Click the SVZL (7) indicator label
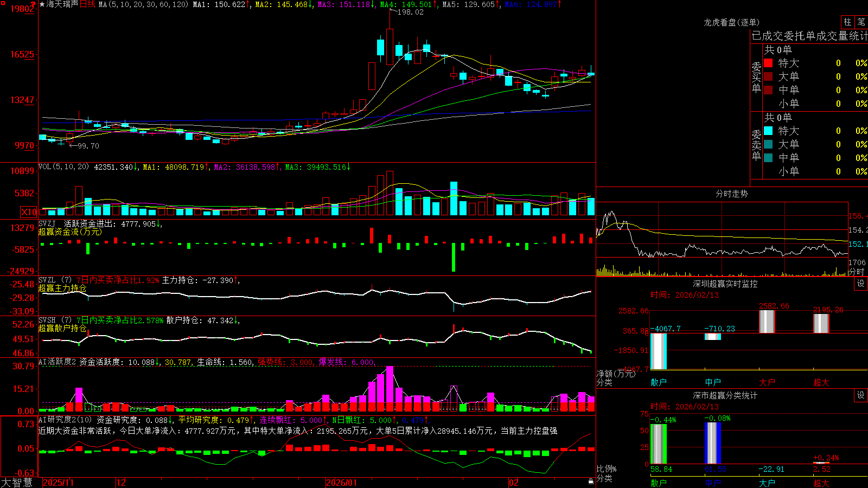Image resolution: width=868 pixels, height=488 pixels. (55, 280)
